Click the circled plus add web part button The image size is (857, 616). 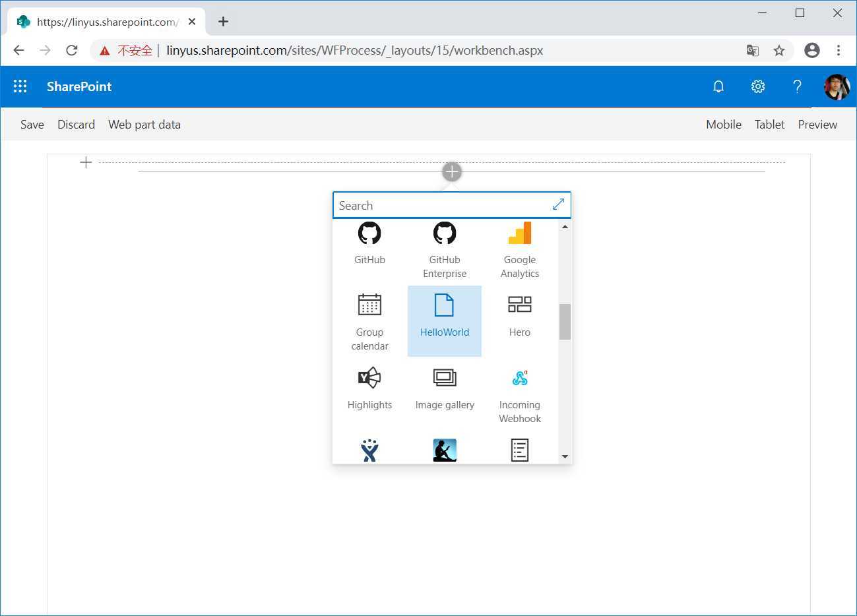(452, 172)
